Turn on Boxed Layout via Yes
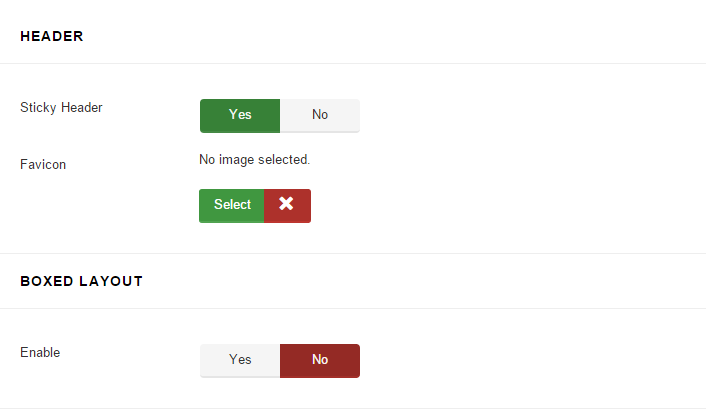Screen dimensions: 706x416 (240, 361)
